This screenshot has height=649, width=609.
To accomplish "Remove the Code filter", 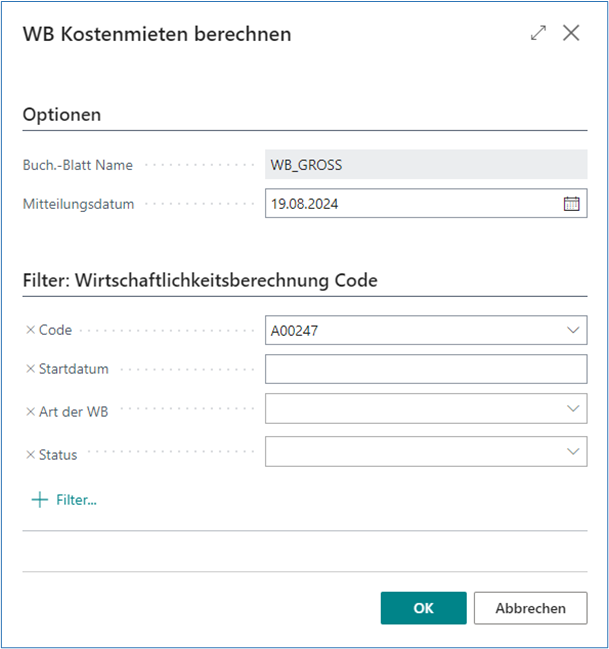I will pos(30,330).
